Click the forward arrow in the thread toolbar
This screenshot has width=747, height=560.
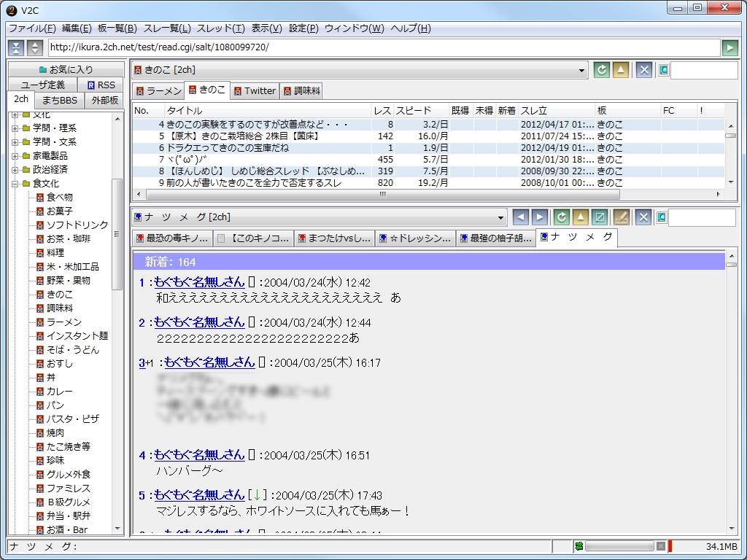coord(538,217)
